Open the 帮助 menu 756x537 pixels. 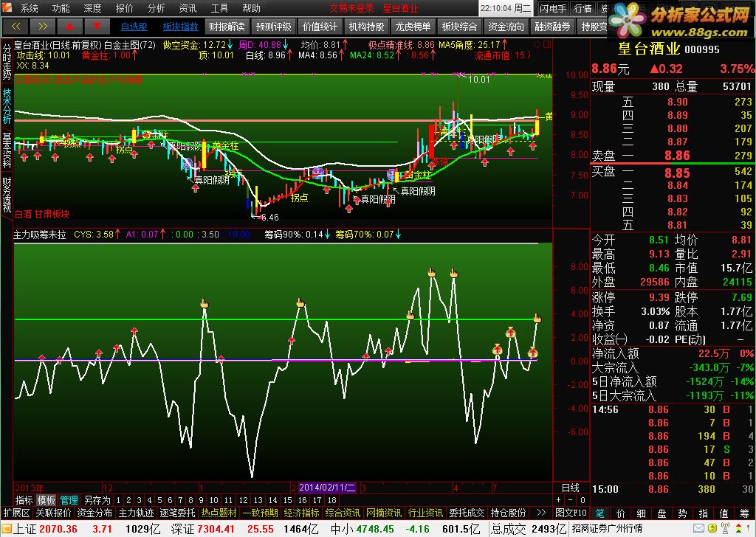pyautogui.click(x=251, y=8)
